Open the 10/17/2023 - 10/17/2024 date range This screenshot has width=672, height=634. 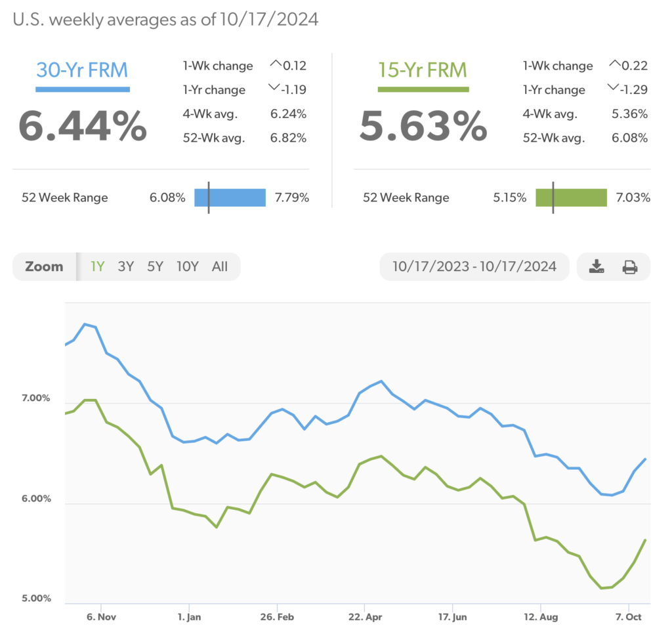(x=474, y=266)
